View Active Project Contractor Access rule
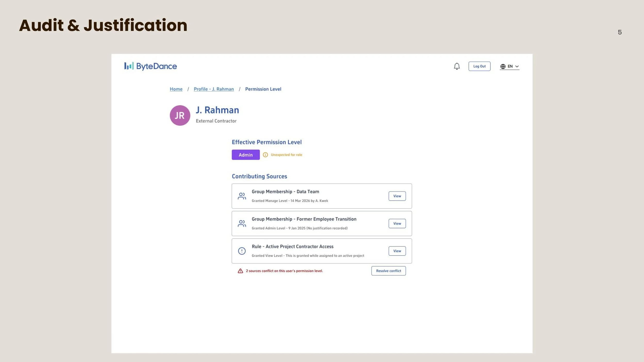 [x=397, y=251]
